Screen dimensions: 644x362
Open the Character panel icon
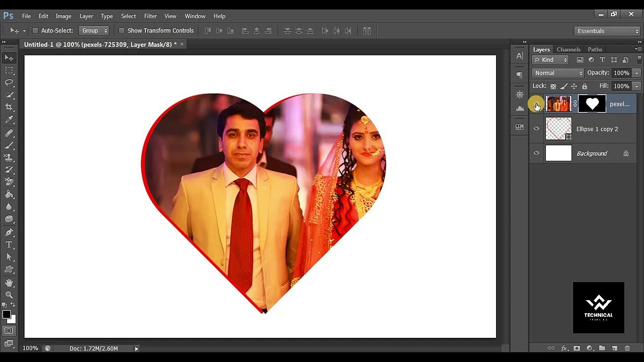pyautogui.click(x=520, y=56)
